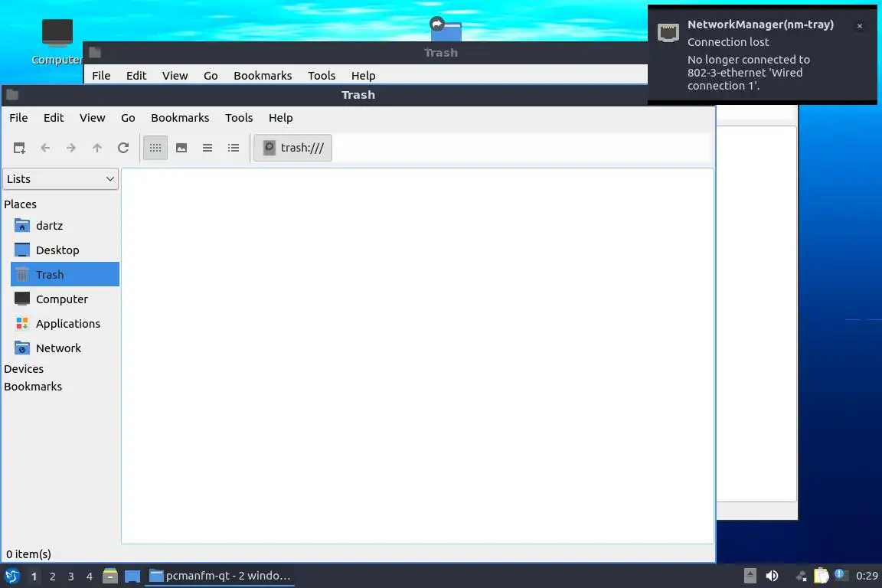Open removable media eject tray icon
Viewport: 882px width, 588px height.
coord(750,576)
